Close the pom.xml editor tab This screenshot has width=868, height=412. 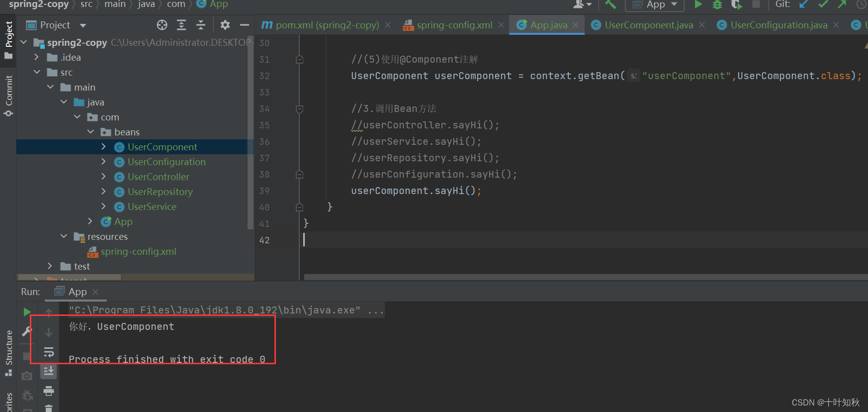click(388, 25)
